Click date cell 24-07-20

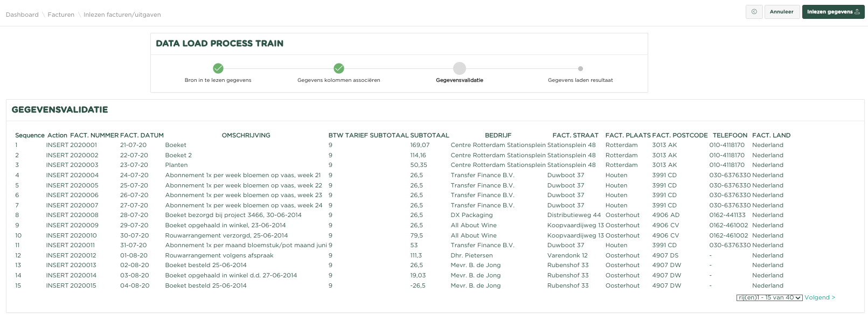point(134,175)
